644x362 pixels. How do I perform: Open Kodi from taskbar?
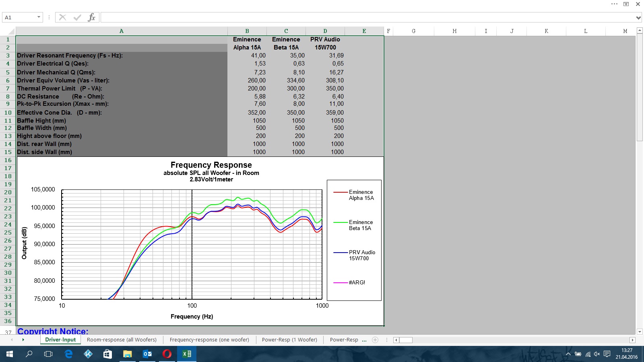click(88, 354)
